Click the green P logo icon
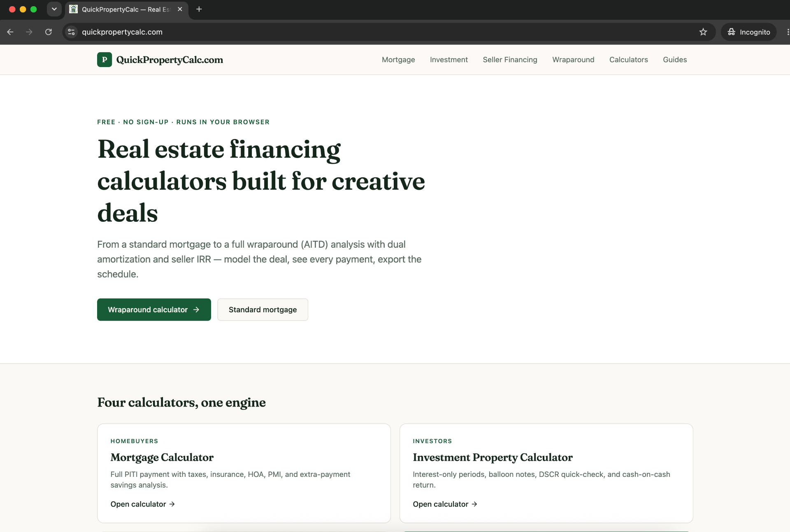Image resolution: width=790 pixels, height=532 pixels. pyautogui.click(x=105, y=60)
